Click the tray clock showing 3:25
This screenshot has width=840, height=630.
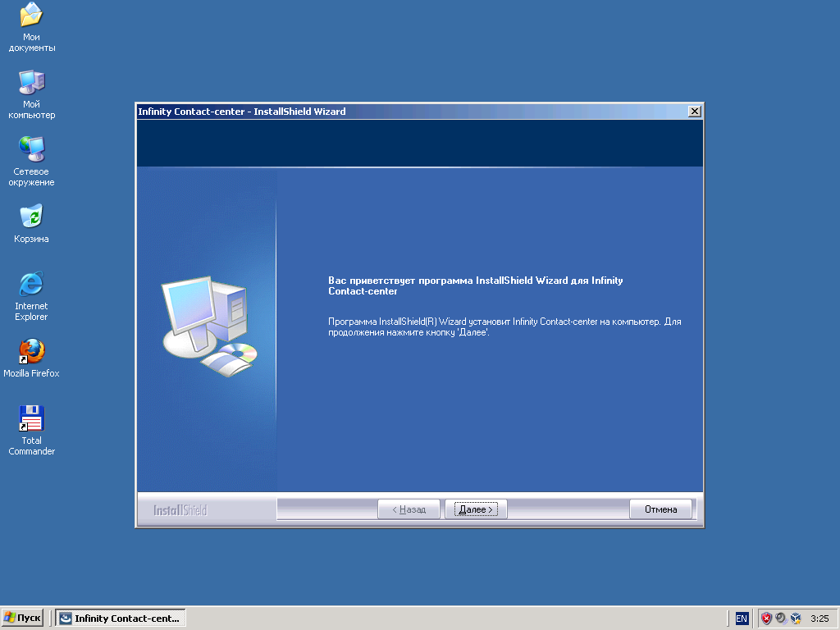[819, 619]
